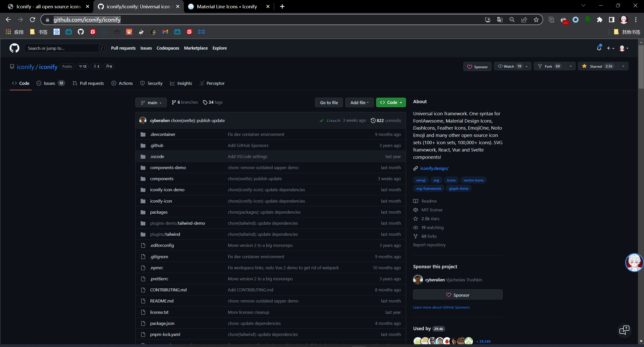Viewport: 644px width, 347px height.
Task: Click the green commit status checkmark
Action: point(321,121)
